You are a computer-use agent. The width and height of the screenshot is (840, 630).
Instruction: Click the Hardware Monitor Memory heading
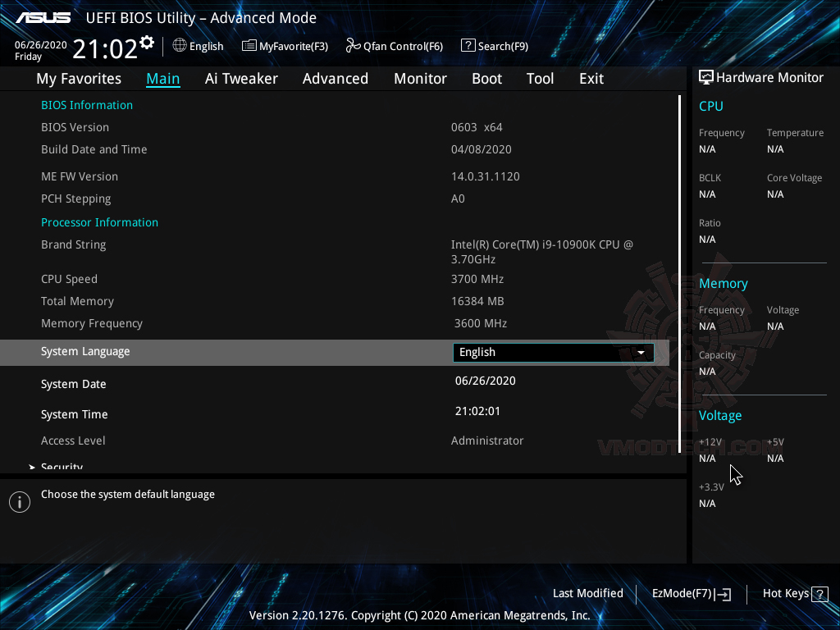tap(724, 283)
